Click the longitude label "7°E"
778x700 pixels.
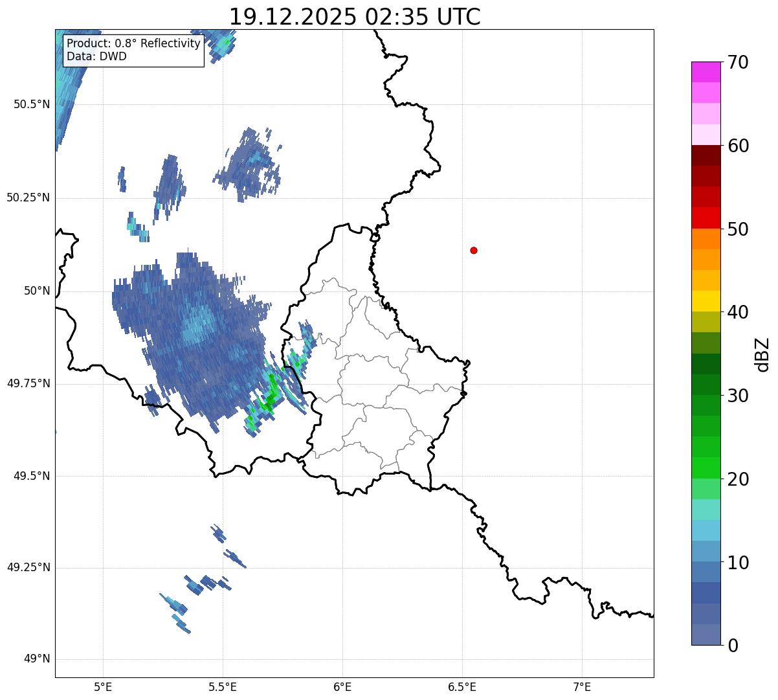pyautogui.click(x=583, y=686)
